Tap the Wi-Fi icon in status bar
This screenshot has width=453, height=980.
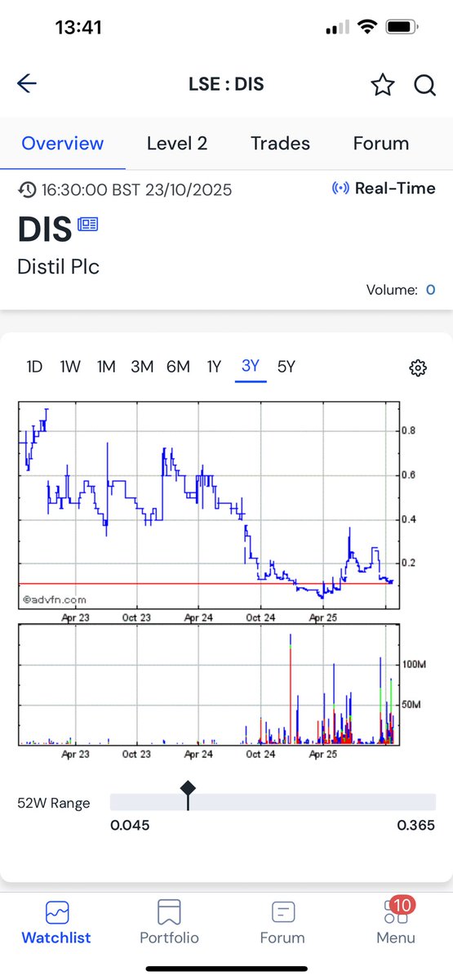(367, 27)
